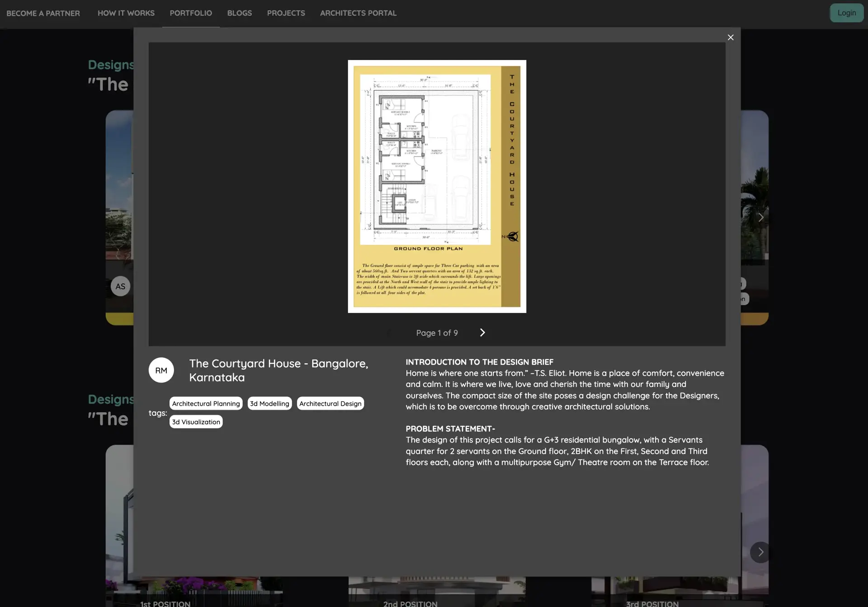
Task: Open the Architects Portal
Action: [x=358, y=13]
